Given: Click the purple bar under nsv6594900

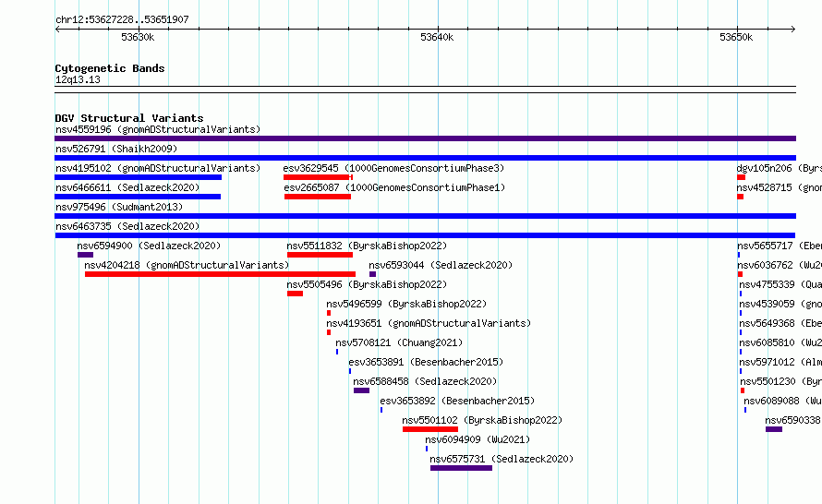Looking at the screenshot, I should click(x=86, y=255).
